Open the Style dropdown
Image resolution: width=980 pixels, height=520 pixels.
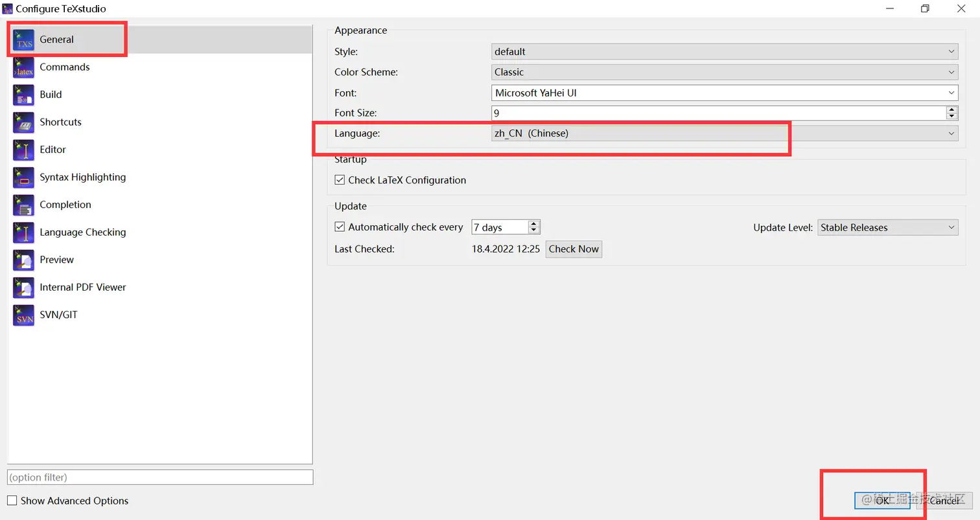725,51
